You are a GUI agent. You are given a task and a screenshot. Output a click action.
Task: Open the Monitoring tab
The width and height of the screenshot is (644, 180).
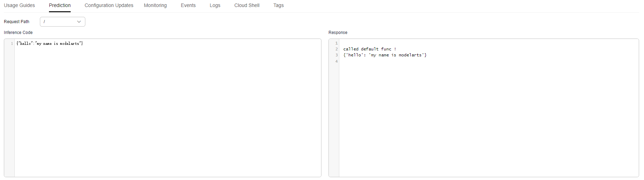point(155,5)
